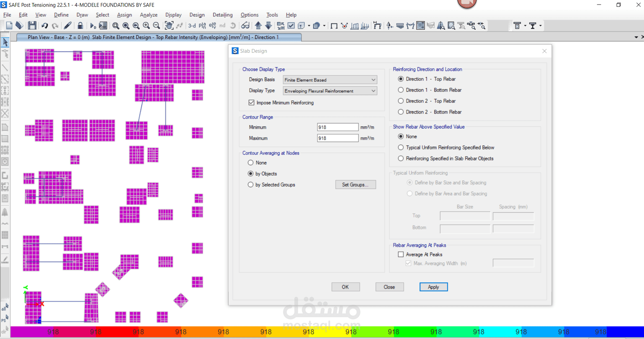Select Direction 1 - Bottom Rebar

(x=429, y=90)
